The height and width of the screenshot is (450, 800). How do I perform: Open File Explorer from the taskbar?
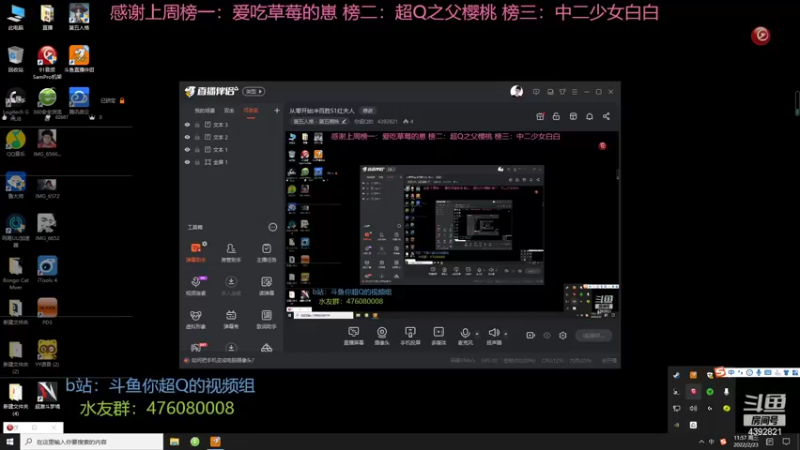coord(174,441)
